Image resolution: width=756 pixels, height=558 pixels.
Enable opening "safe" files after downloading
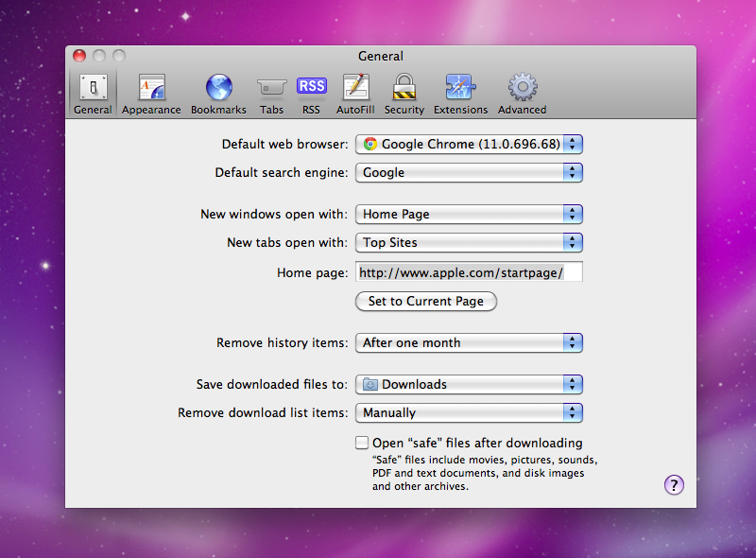pos(362,443)
